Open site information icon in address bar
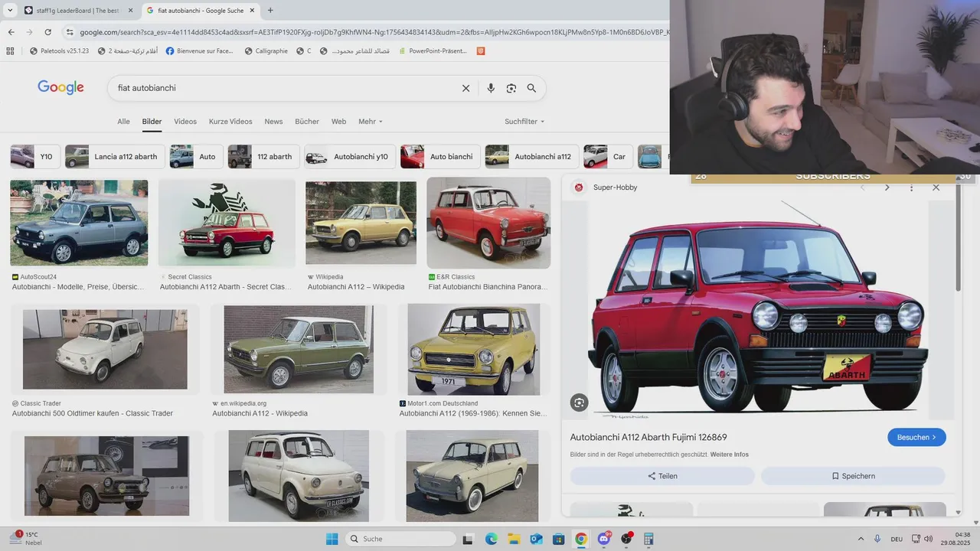Screen dimensions: 980x551 click(x=69, y=32)
